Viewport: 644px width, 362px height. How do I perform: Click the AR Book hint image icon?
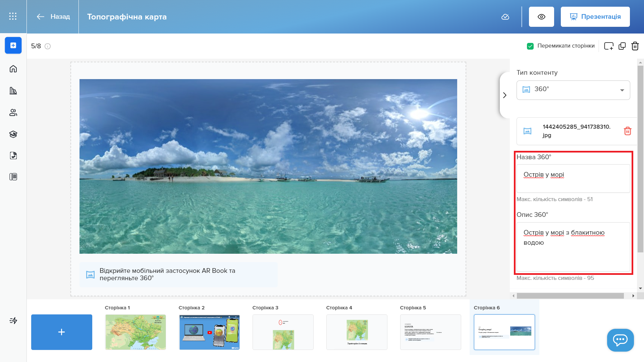click(x=90, y=275)
